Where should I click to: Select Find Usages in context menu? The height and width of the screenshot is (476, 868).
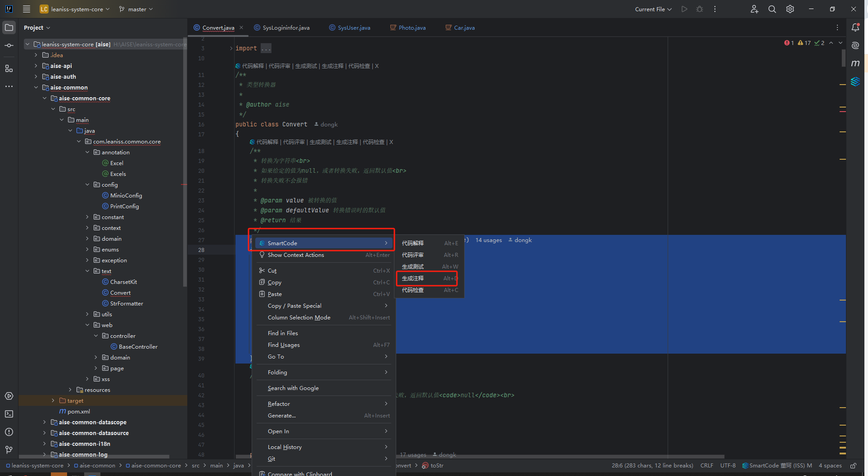coord(323,345)
